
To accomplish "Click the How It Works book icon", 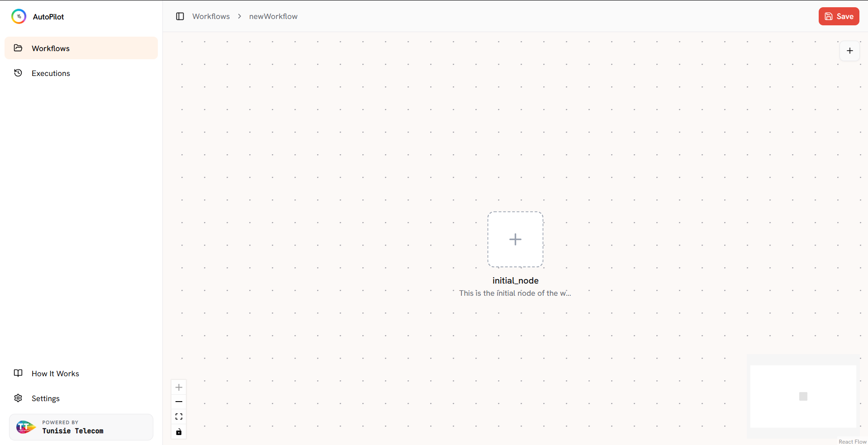I will tap(18, 373).
